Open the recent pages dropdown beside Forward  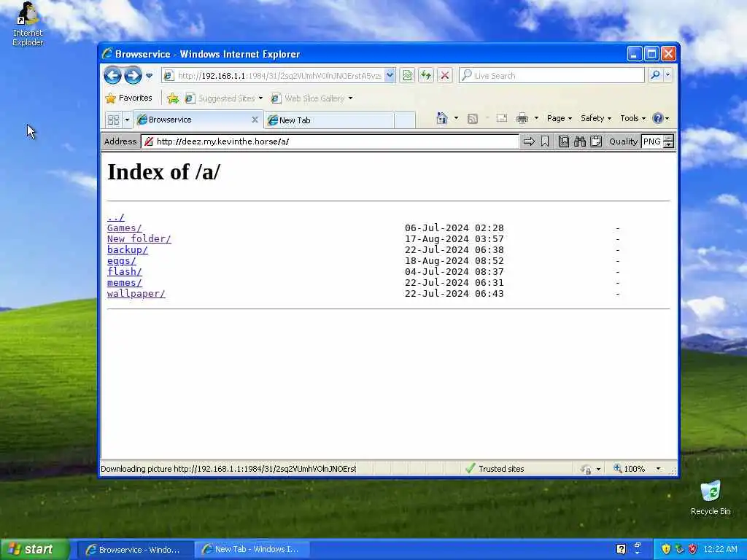(x=149, y=75)
